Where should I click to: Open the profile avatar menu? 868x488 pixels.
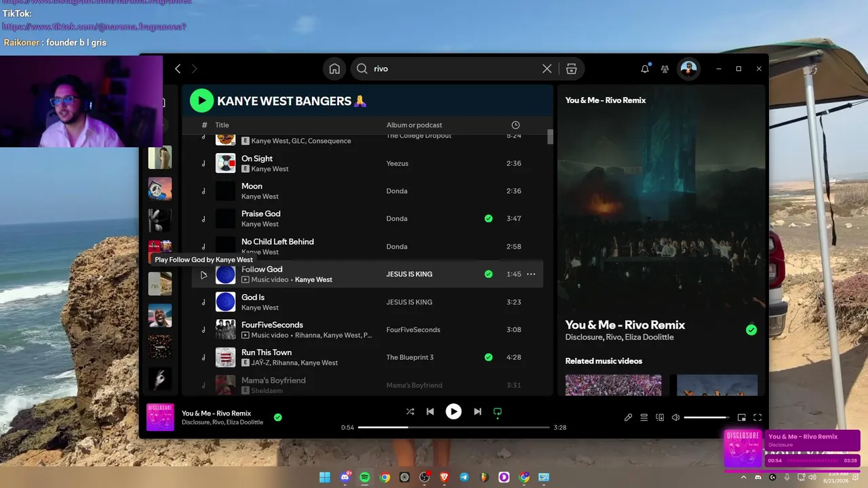coord(688,68)
